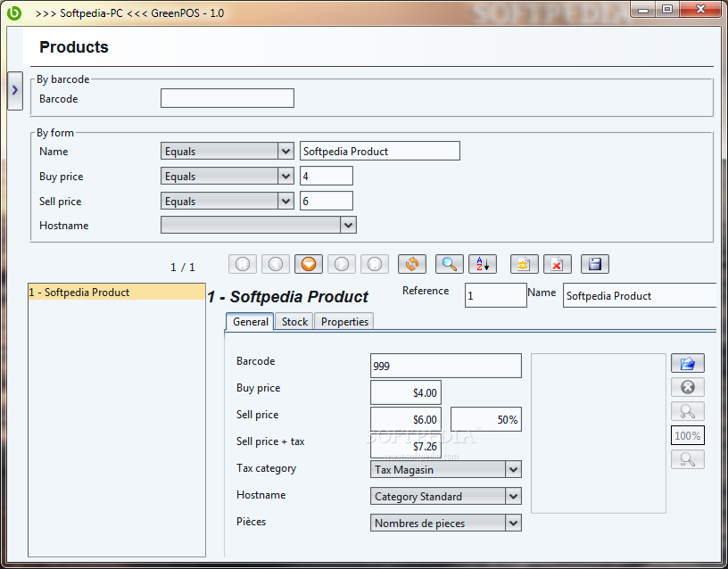Click the Sell price filter field
Viewport: 728px width, 569px height.
326,201
